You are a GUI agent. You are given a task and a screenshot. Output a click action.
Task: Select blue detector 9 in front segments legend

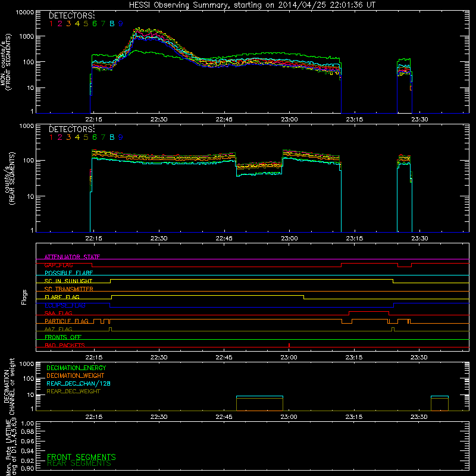point(121,24)
